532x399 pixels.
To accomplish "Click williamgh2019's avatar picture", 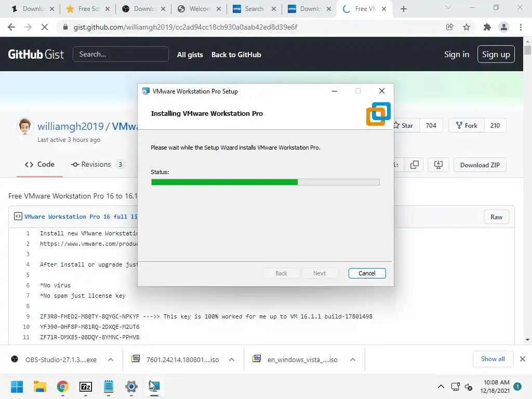I will pos(24,126).
